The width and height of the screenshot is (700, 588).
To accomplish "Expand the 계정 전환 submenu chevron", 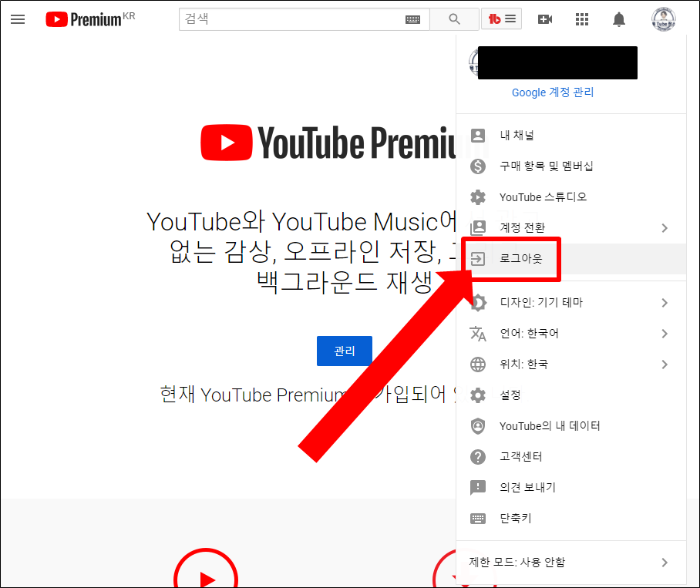I will (x=665, y=227).
